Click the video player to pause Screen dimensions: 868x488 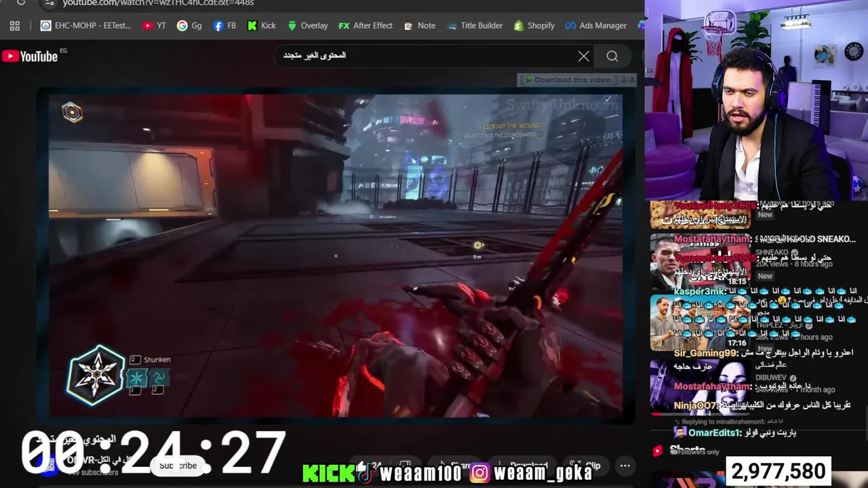[x=336, y=256]
